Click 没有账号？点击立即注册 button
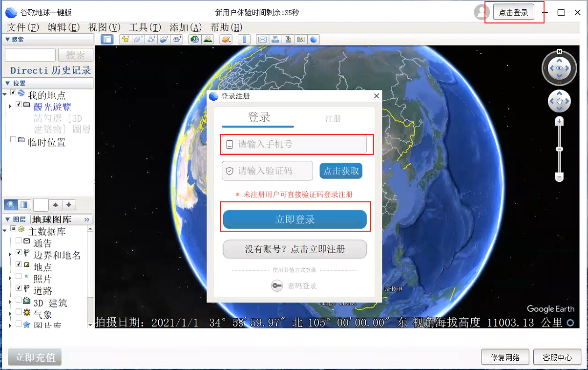Viewport: 588px width, 370px height. pos(295,249)
